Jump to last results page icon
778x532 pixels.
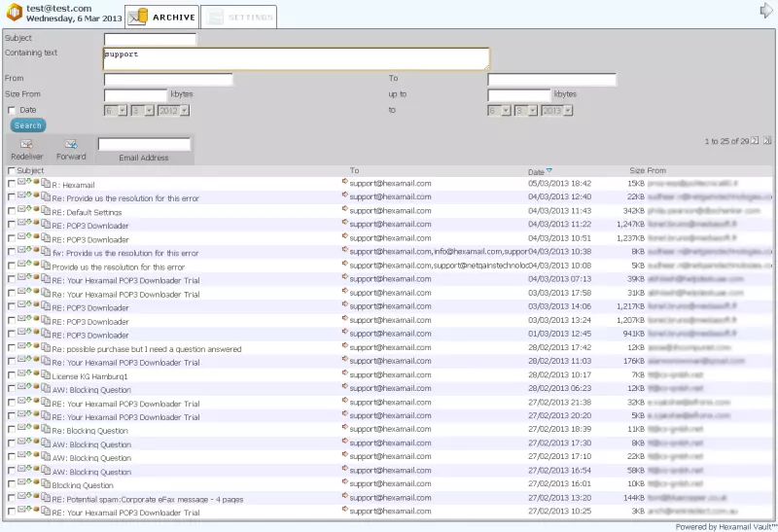point(767,141)
